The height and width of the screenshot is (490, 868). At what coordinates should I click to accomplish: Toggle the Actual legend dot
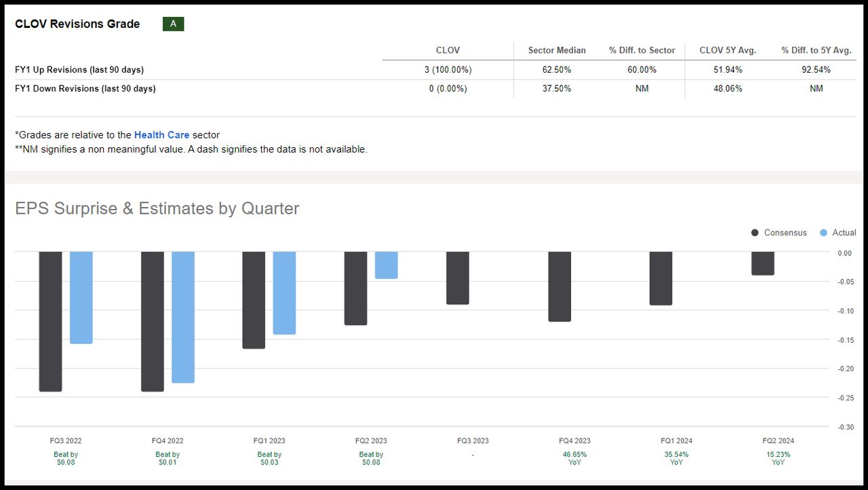coord(823,233)
